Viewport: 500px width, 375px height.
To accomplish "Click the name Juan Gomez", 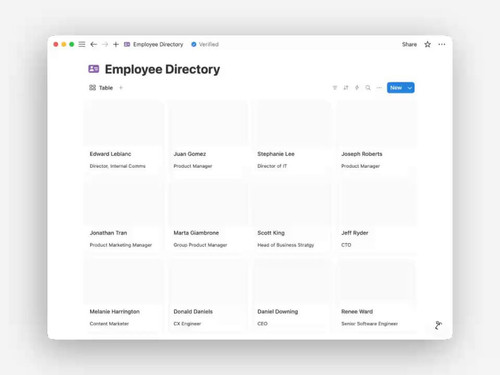I will pos(190,154).
